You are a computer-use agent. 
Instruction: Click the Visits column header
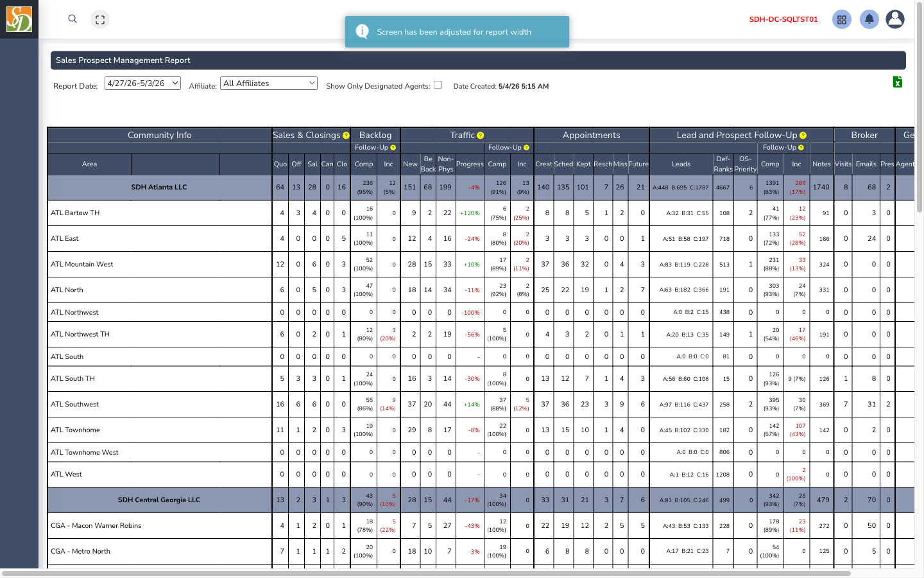point(843,164)
